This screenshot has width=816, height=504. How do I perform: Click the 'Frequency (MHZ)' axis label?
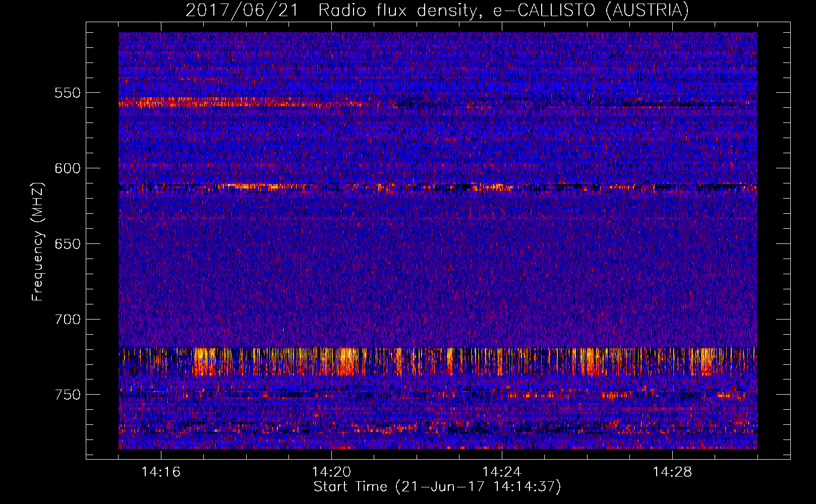[38, 242]
